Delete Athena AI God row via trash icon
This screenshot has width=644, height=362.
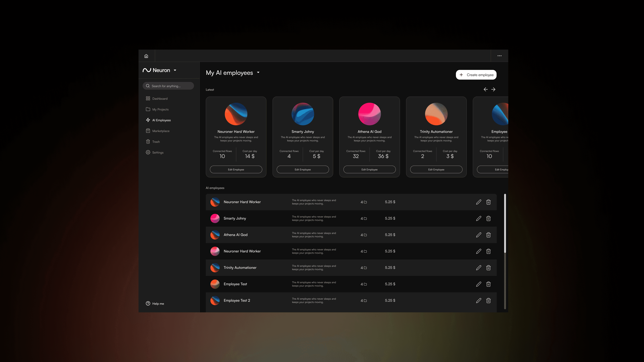coord(488,235)
